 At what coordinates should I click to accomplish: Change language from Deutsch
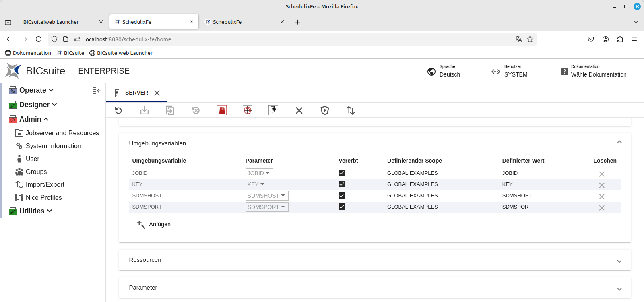[450, 74]
